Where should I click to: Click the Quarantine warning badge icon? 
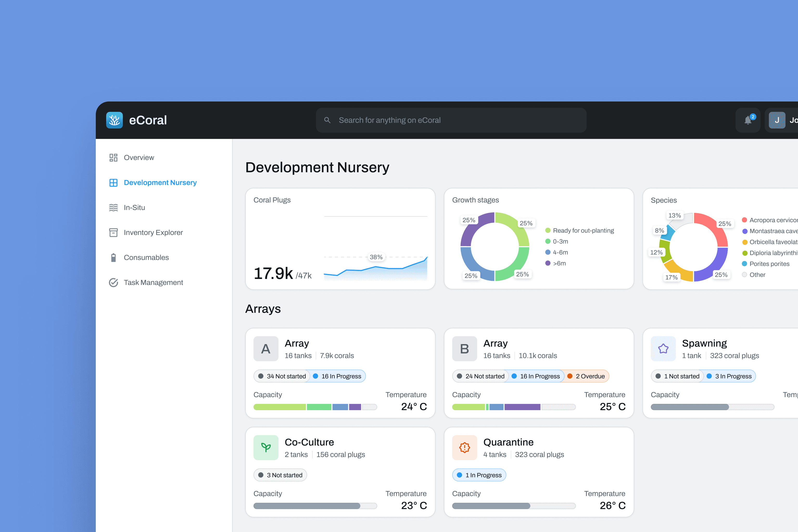point(465,447)
